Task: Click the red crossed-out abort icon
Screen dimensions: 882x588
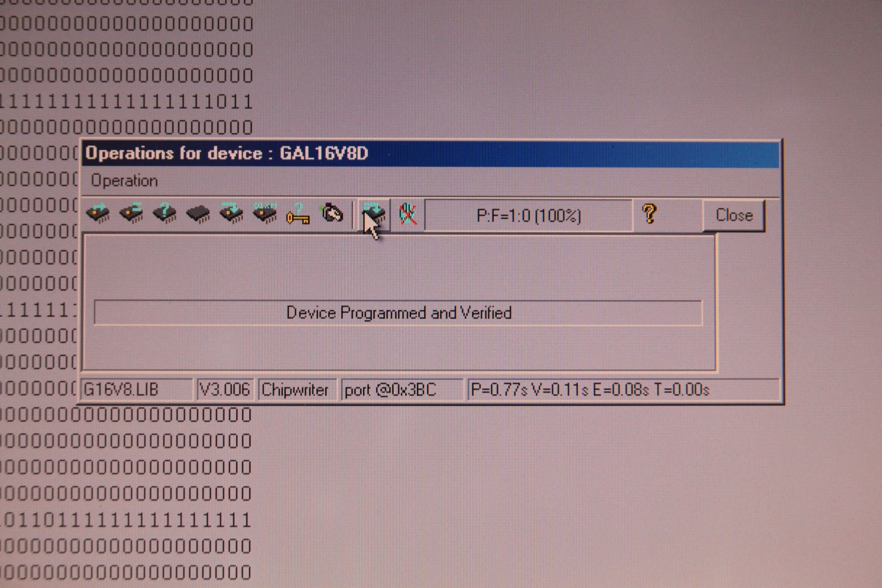Action: point(407,215)
